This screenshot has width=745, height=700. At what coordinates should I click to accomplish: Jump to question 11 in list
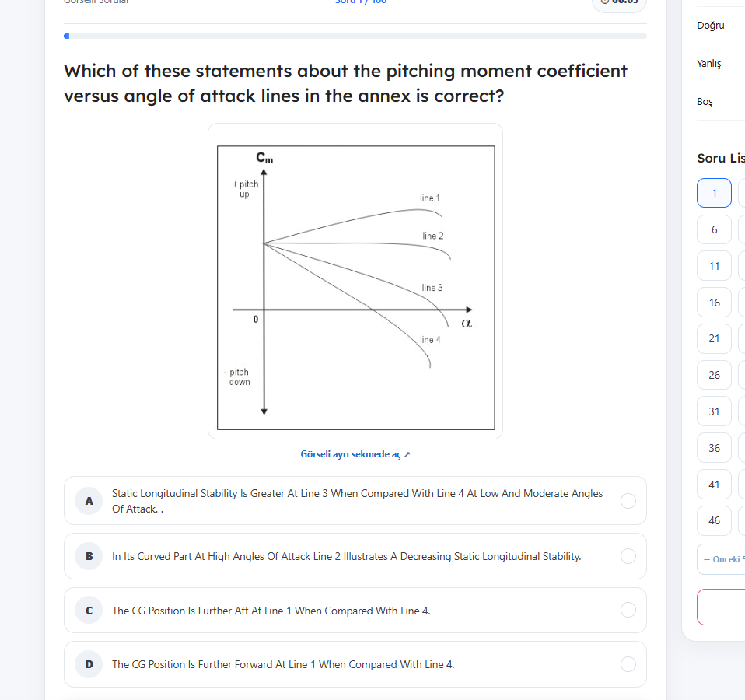coord(714,266)
